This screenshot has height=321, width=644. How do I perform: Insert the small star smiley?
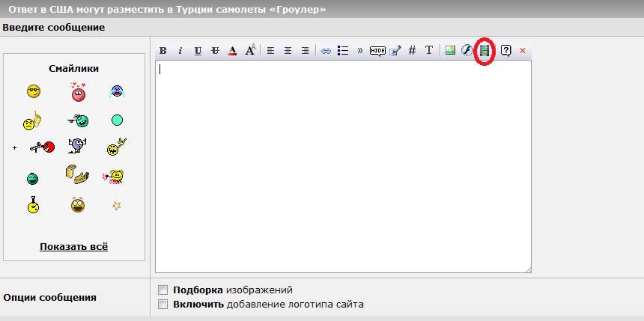click(117, 206)
